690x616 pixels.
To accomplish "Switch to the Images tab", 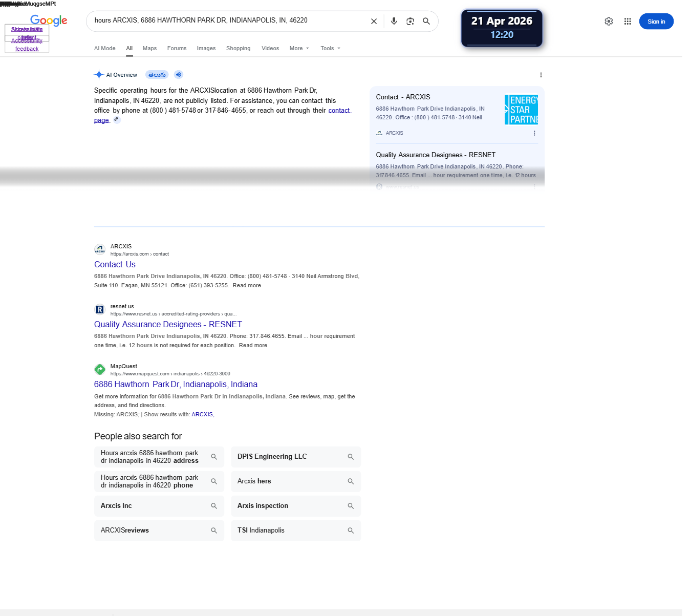I will 206,48.
